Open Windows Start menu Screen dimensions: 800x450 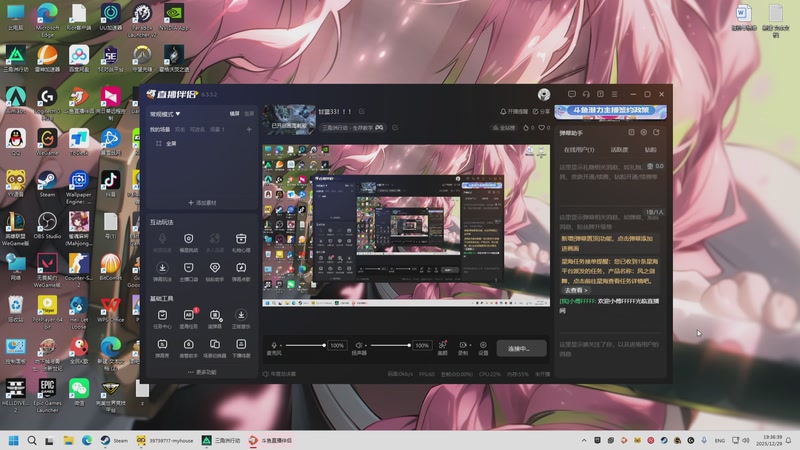14,440
